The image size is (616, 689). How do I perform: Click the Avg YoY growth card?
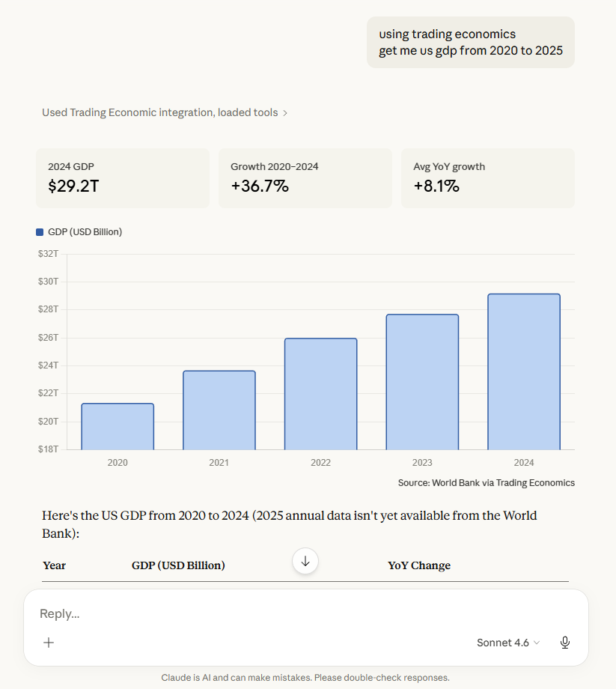pyautogui.click(x=488, y=178)
